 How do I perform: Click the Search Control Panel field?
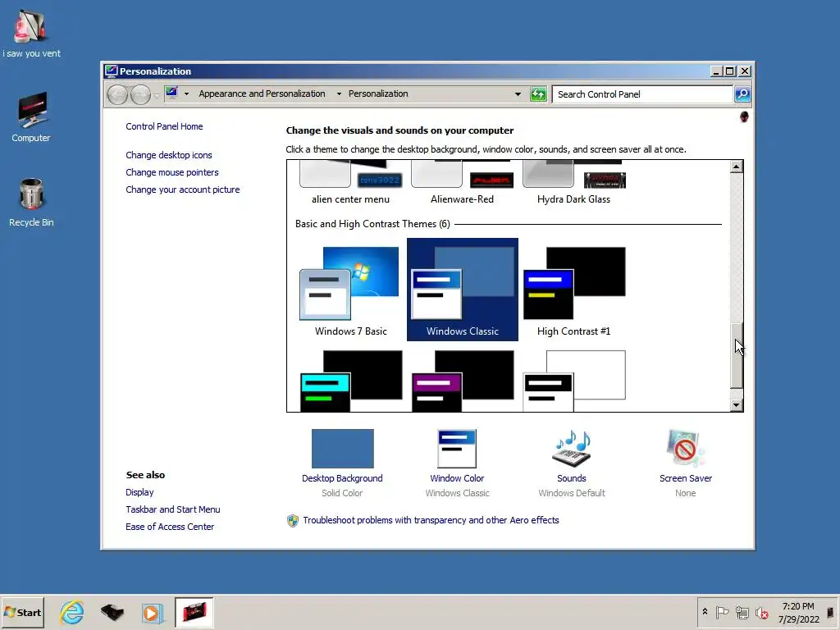642,94
